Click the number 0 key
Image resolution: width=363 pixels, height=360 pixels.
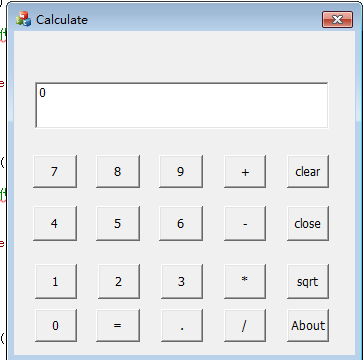(56, 325)
